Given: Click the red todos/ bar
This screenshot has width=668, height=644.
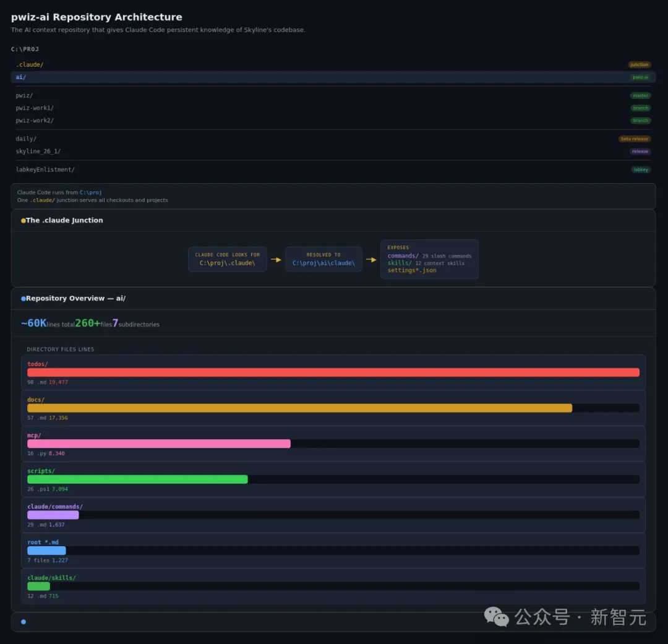Looking at the screenshot, I should point(333,372).
